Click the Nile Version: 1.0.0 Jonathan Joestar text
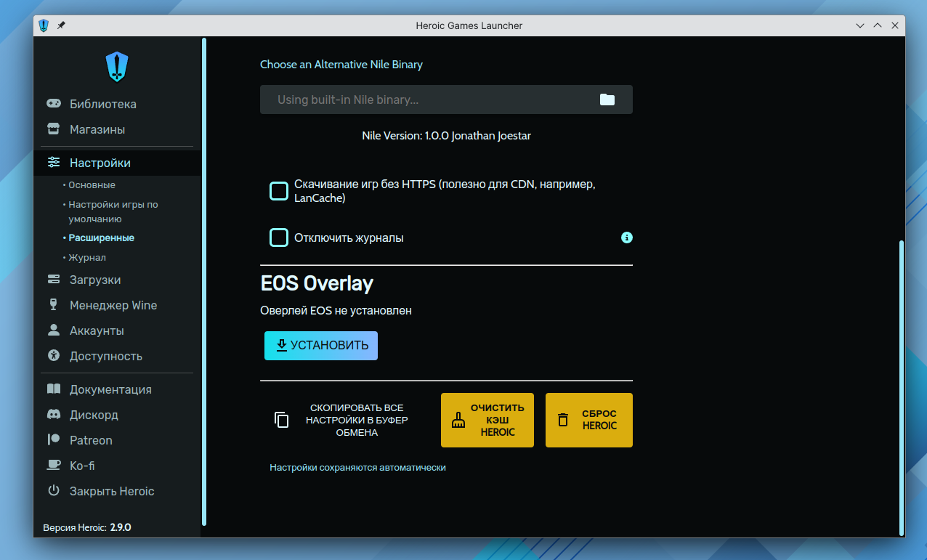This screenshot has height=560, width=927. coord(446,136)
